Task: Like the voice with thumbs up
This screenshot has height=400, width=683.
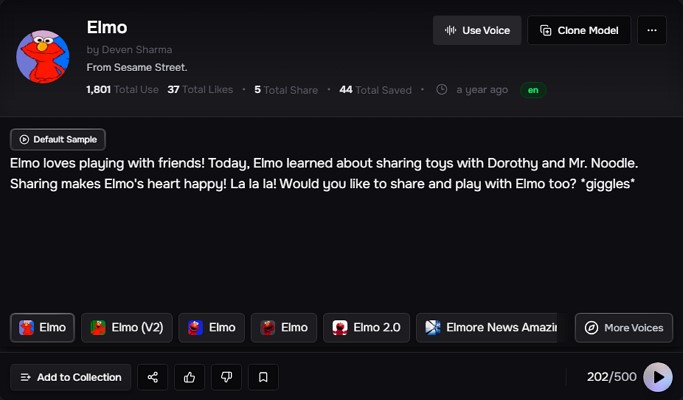Action: click(x=189, y=377)
